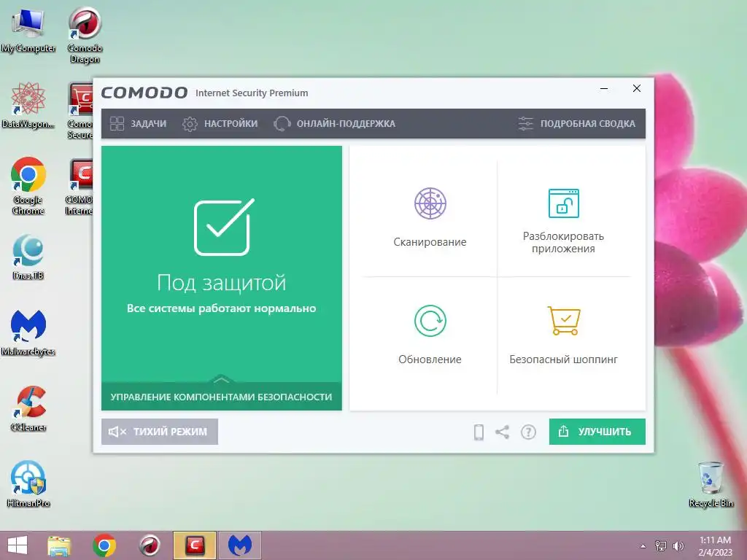This screenshot has width=747, height=560.
Task: Select Comodo taskbar button
Action: click(194, 545)
